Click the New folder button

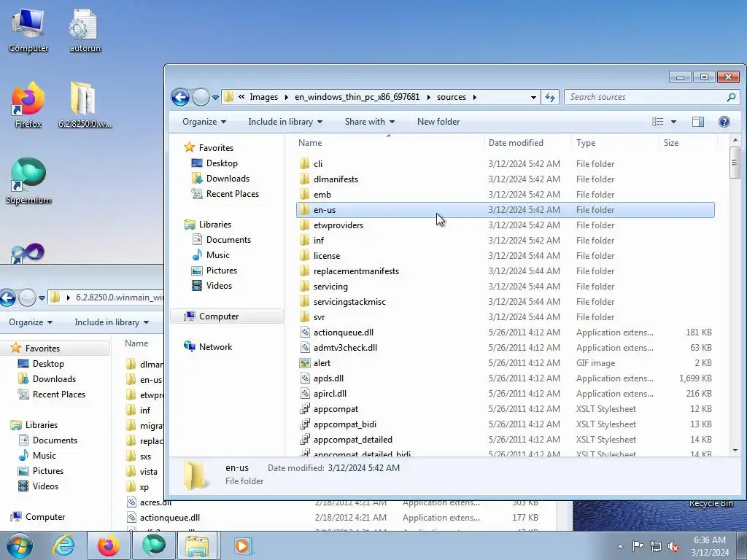(x=438, y=122)
